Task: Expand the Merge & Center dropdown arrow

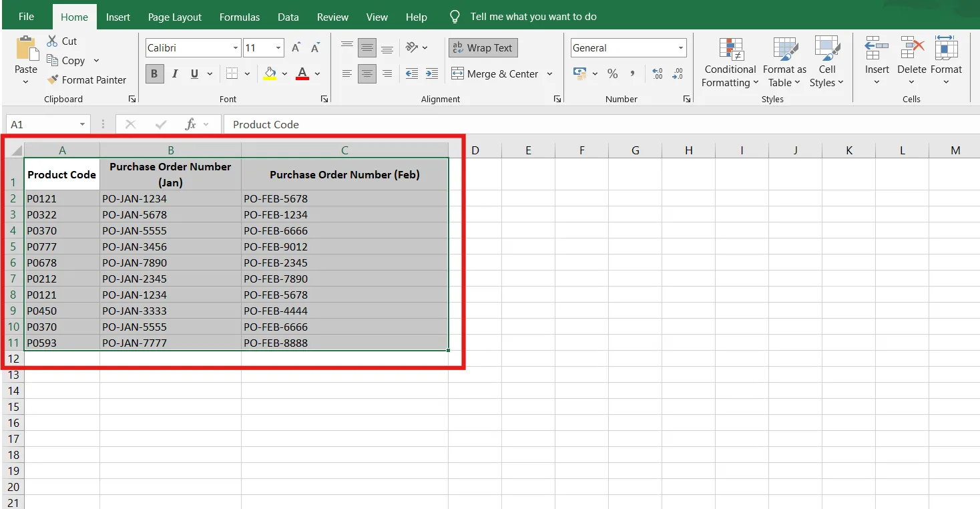Action: [550, 73]
